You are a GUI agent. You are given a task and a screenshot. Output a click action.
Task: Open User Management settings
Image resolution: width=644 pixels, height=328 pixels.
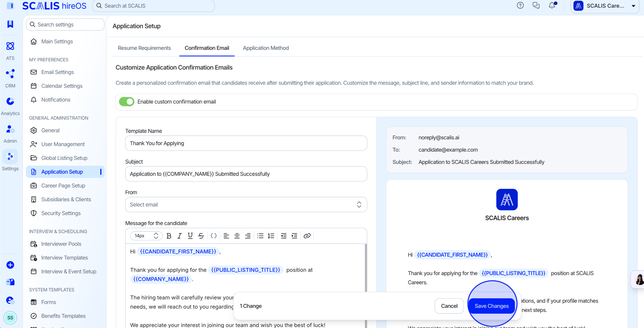65,144
